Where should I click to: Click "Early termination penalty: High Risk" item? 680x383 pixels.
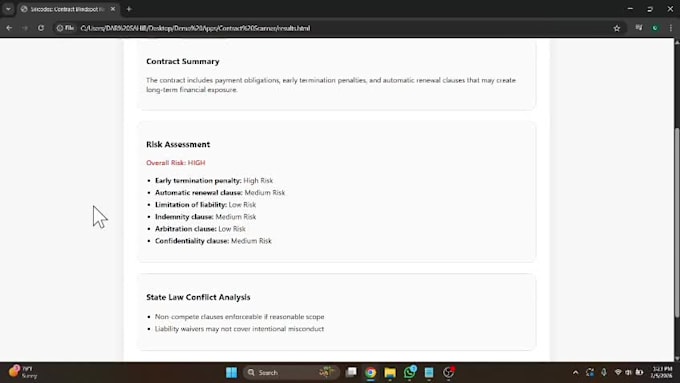click(214, 180)
